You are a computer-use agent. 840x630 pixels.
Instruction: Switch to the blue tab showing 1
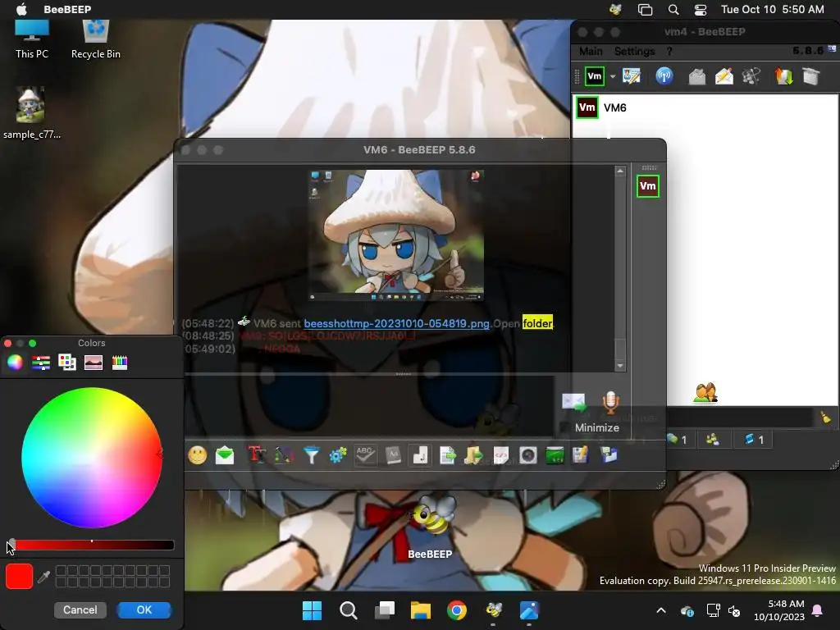point(755,440)
